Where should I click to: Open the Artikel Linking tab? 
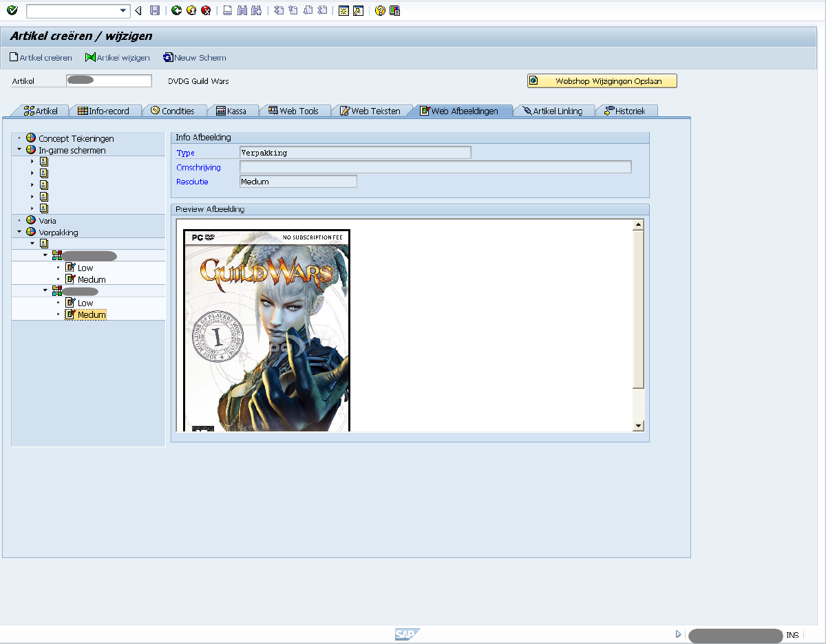[557, 111]
